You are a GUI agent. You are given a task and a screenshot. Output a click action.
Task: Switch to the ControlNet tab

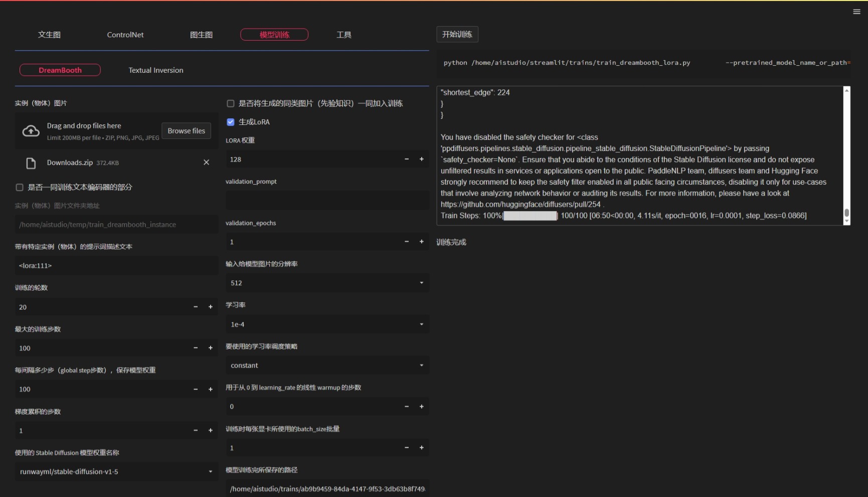[x=125, y=35]
